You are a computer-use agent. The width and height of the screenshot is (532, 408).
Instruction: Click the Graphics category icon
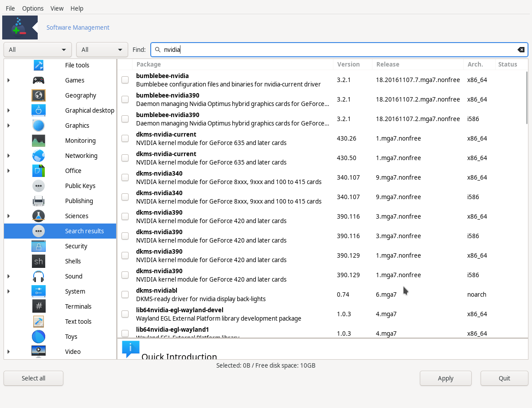tap(39, 126)
